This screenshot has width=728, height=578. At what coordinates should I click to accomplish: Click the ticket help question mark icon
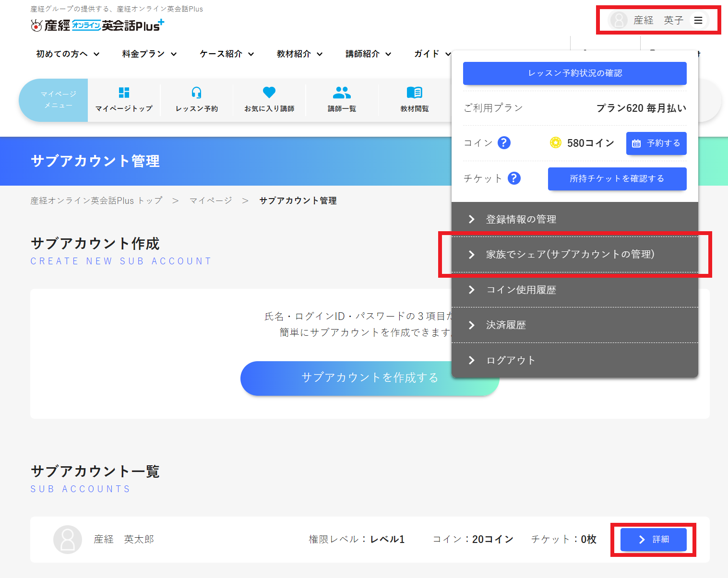point(514,178)
